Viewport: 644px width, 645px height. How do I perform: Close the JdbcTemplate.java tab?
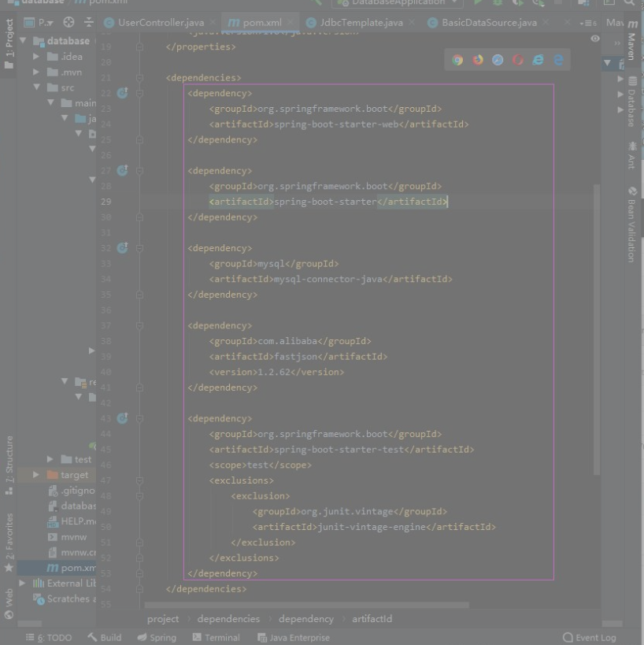(412, 23)
